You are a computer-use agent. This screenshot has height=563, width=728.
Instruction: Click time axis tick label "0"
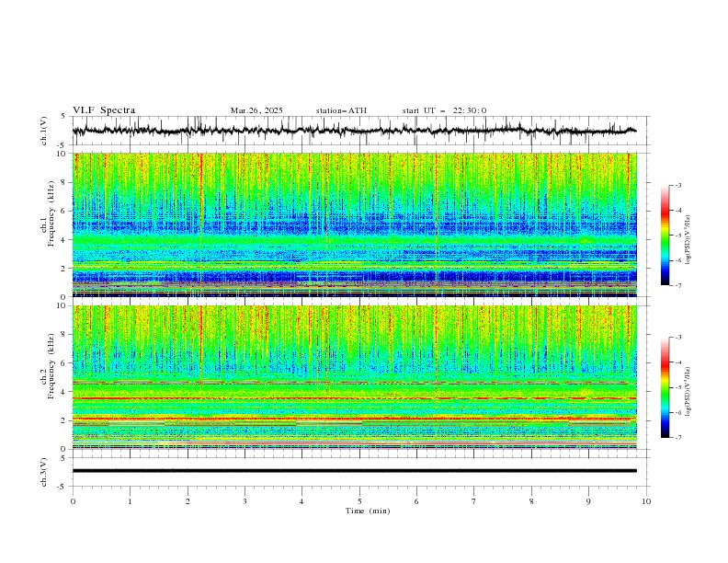click(73, 501)
